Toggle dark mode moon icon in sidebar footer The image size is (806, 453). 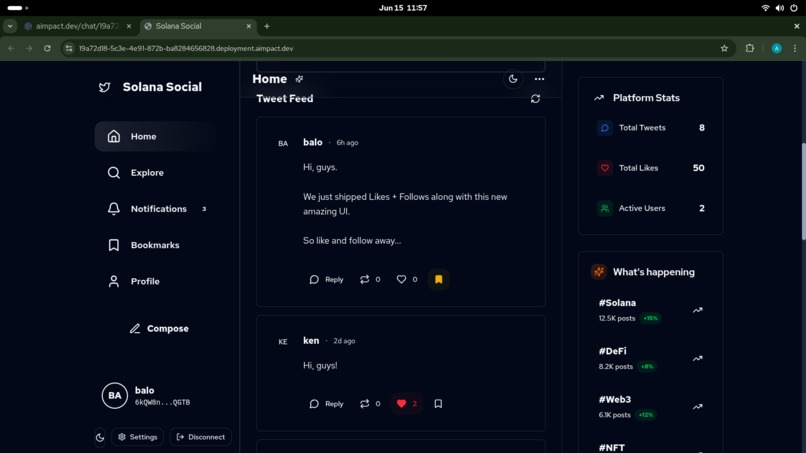pos(100,438)
